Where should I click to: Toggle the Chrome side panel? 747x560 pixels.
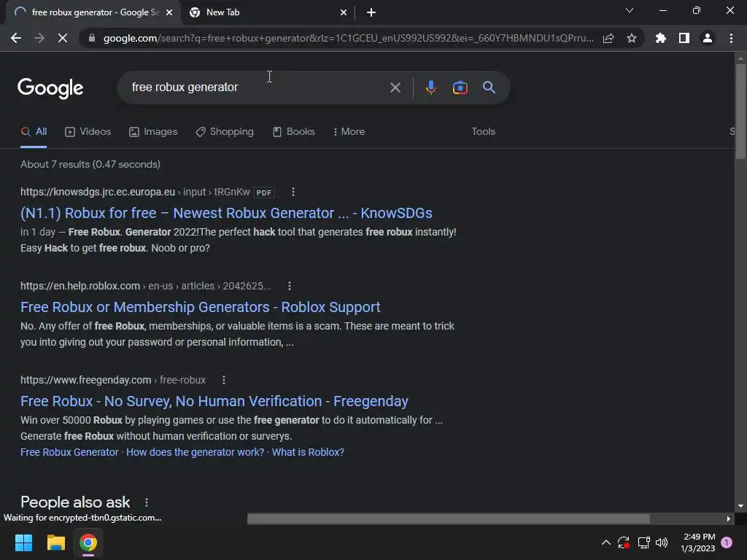tap(684, 38)
